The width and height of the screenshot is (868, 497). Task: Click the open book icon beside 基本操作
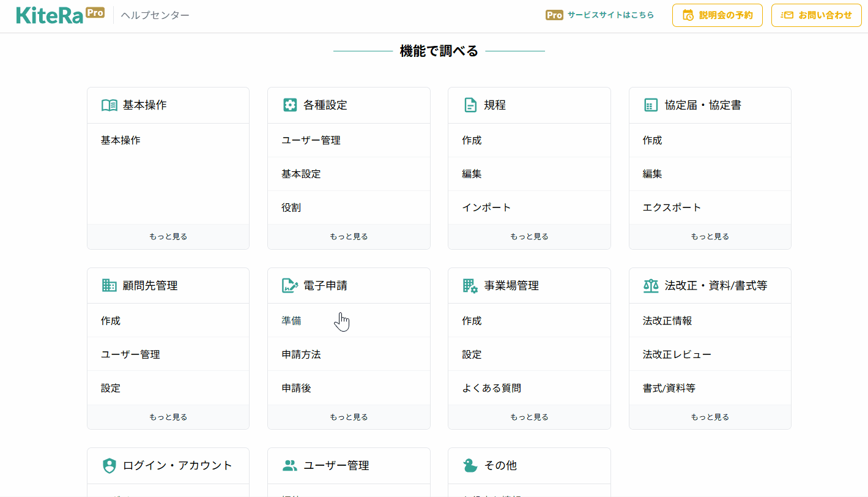[109, 105]
